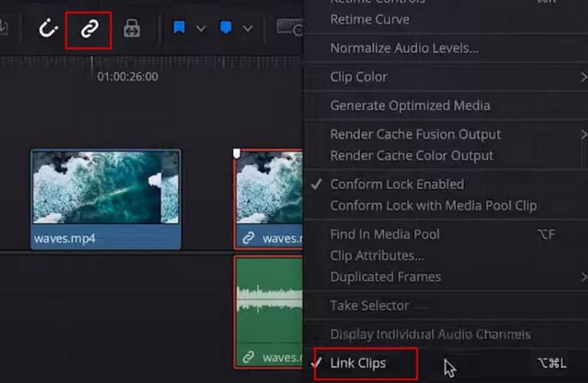Open the flag color dropdown arrow
This screenshot has height=383, width=588.
click(201, 29)
